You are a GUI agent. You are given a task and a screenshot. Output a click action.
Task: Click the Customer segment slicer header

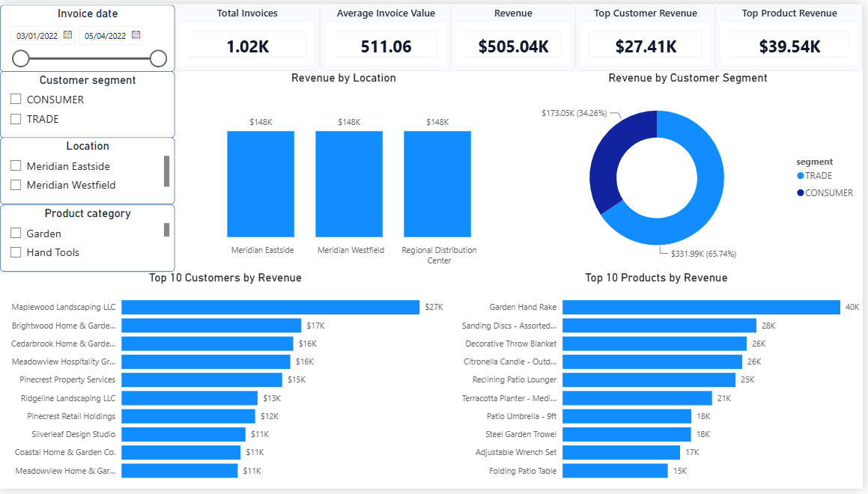tap(88, 80)
